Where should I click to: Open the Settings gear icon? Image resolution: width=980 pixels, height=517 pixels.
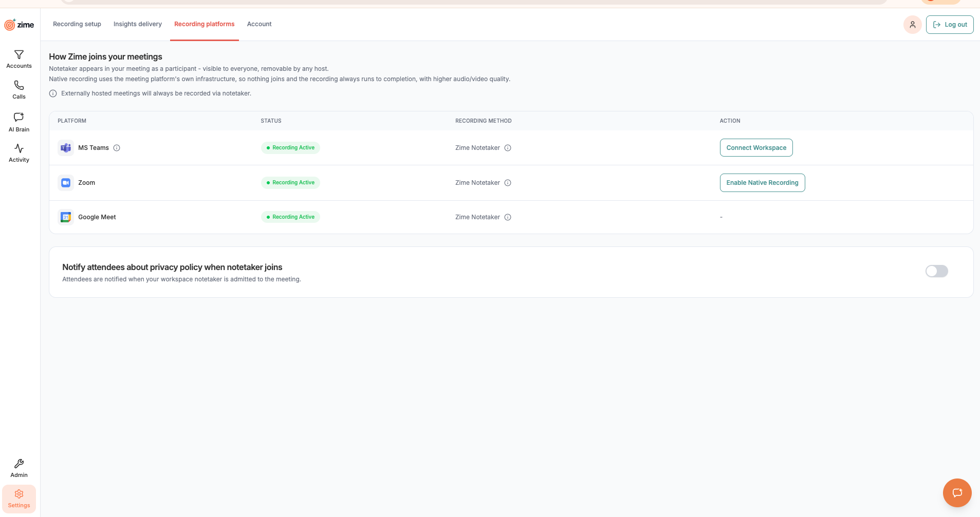19,494
